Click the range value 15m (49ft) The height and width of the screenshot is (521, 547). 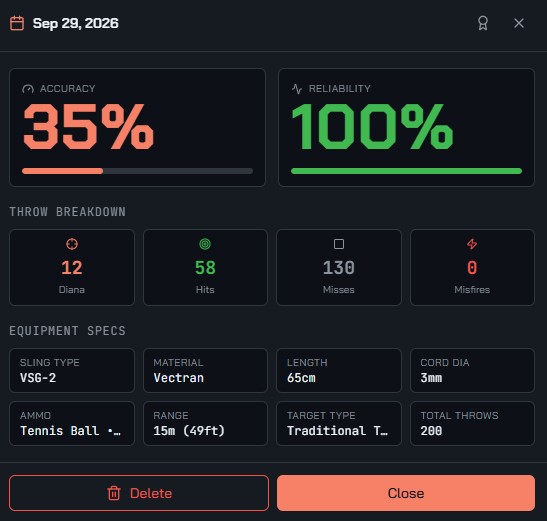click(x=189, y=431)
